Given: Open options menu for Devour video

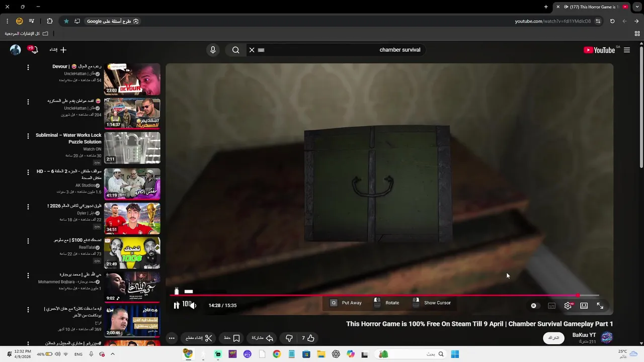Looking at the screenshot, I should [x=28, y=67].
